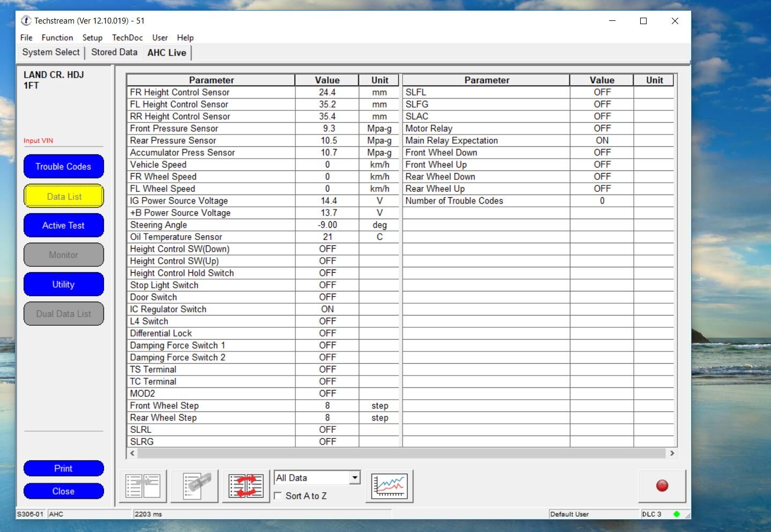Select the Rear Wheel Step row
771x532 pixels.
click(x=263, y=418)
